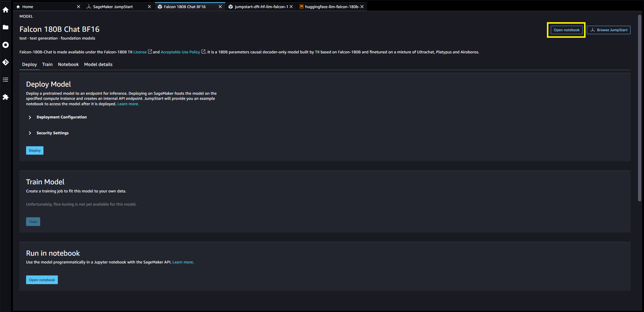This screenshot has height=312, width=644.
Task: Close the SageMaker JumpStart tab
Action: coord(149,7)
